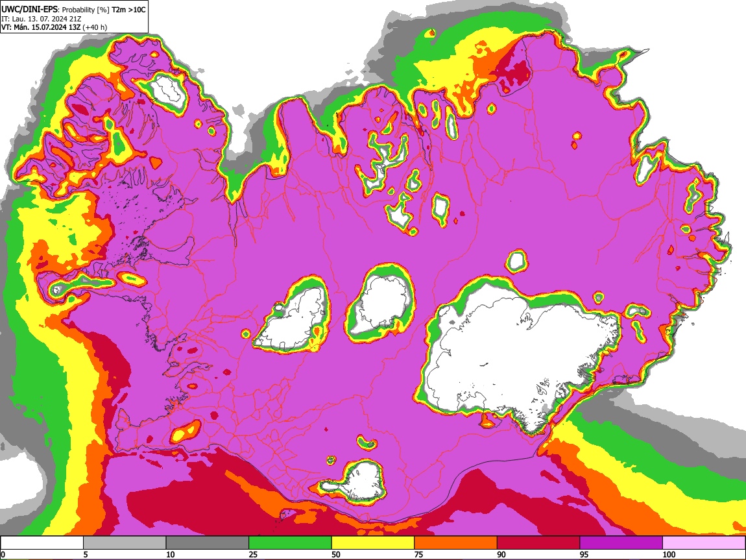This screenshot has height=560, width=746.
Task: Click the legend value '95'
Action: tap(584, 554)
